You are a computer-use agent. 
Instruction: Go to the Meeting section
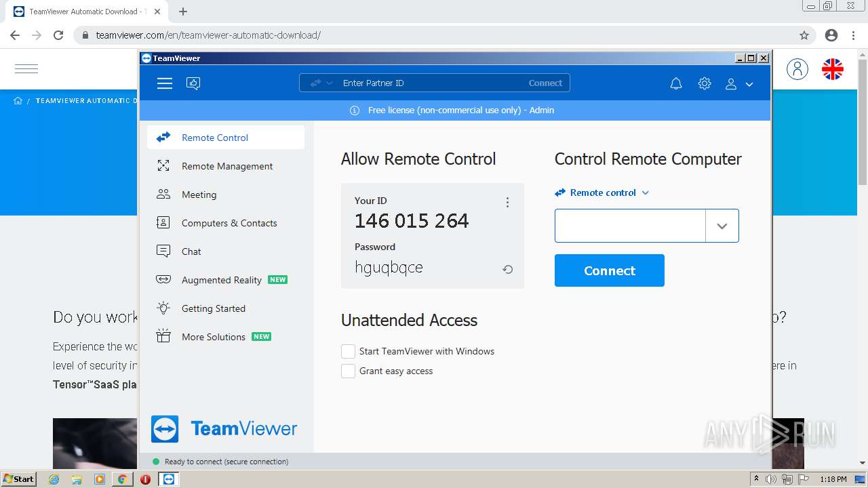click(226, 195)
